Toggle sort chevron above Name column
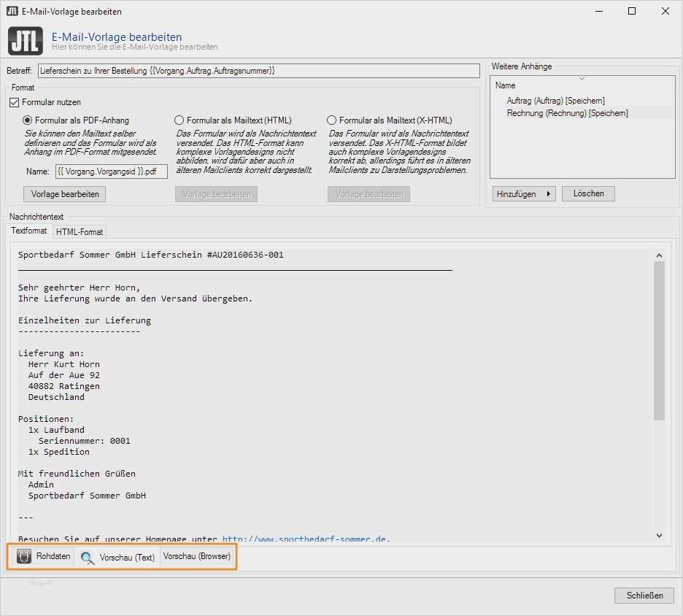The height and width of the screenshot is (616, 683). [582, 78]
